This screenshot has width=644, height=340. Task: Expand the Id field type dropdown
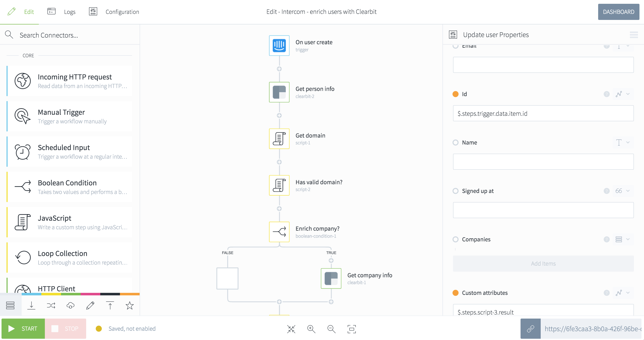click(628, 94)
